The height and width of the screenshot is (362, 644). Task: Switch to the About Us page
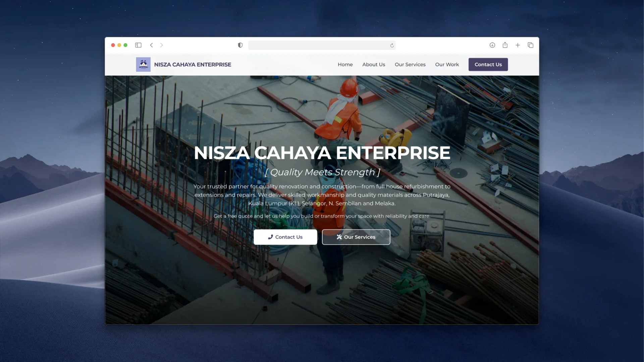tap(374, 64)
